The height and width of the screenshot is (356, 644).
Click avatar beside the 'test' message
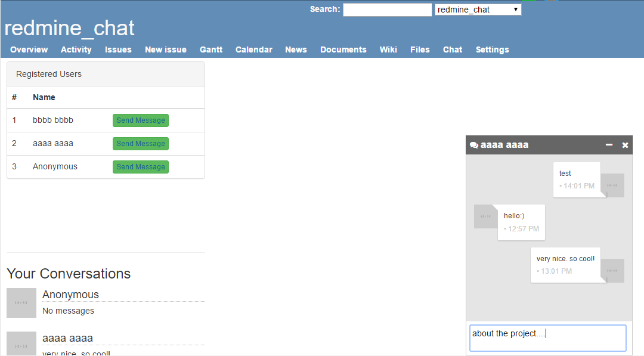click(612, 185)
